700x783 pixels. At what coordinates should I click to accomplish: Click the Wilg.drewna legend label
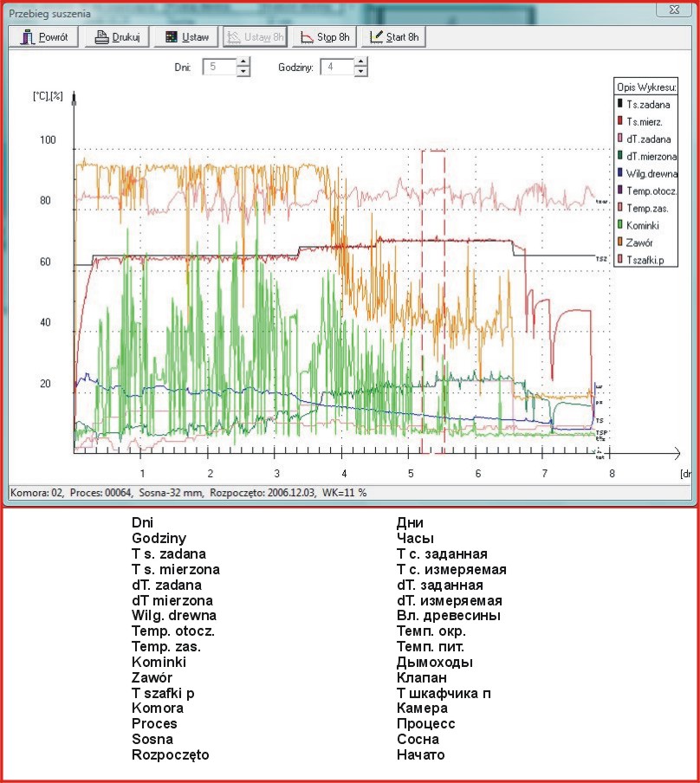point(652,173)
